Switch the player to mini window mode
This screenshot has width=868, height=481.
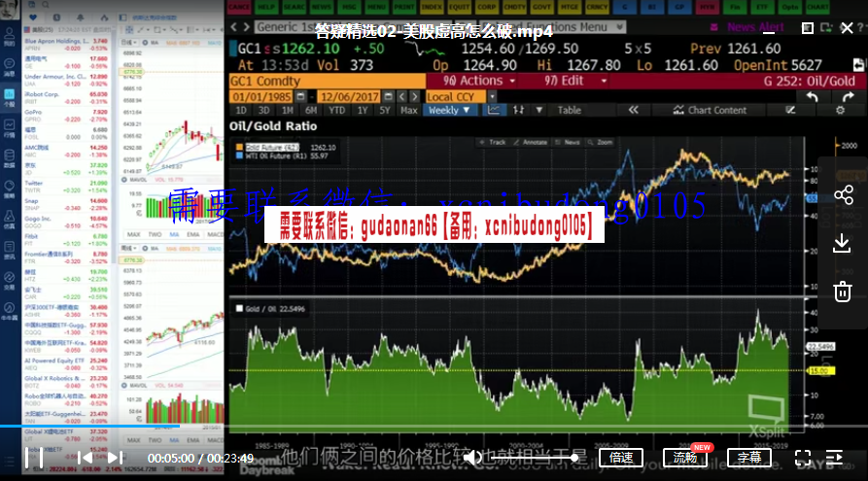807,27
